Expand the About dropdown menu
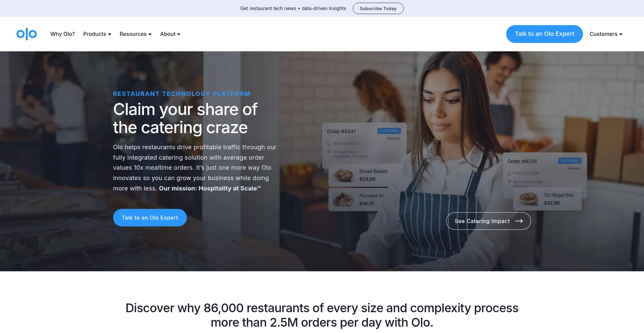 (x=170, y=34)
